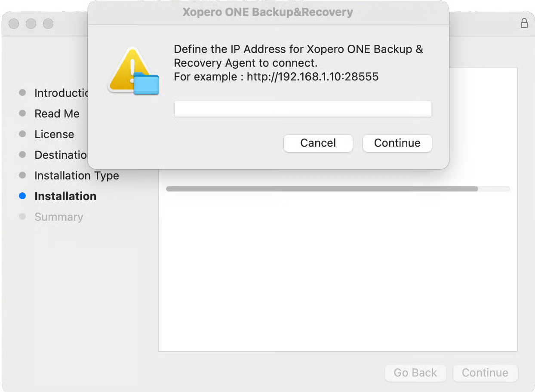Select the Introduction step in the sidebar

coord(61,93)
